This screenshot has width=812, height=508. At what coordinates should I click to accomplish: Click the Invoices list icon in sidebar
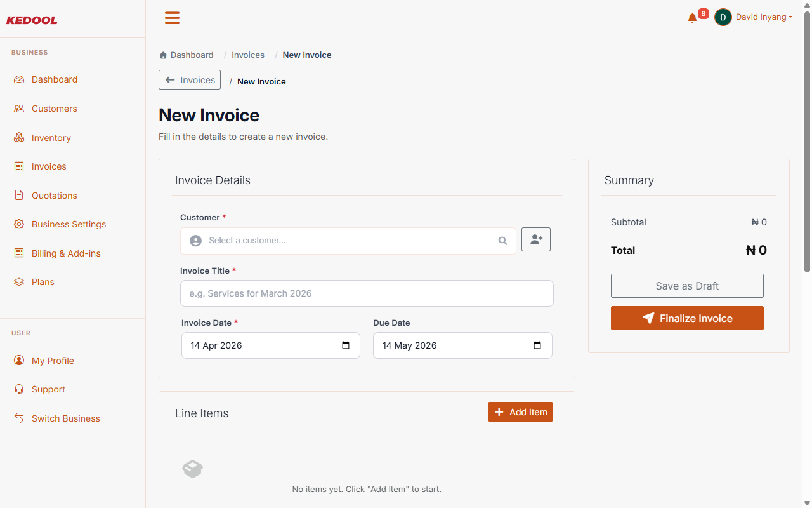click(x=19, y=166)
